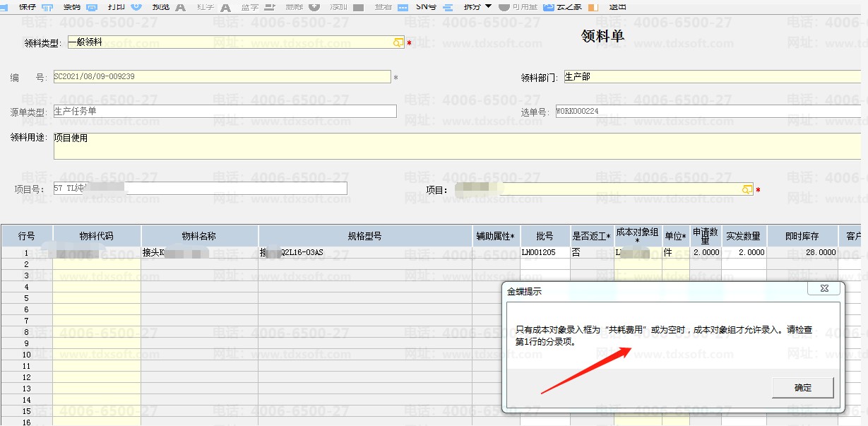
Task: Click the 实发数量 column header
Action: coord(744,236)
